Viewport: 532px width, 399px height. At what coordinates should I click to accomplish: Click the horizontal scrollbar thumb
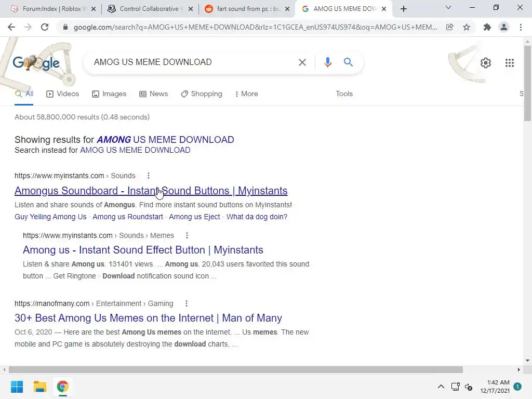click(x=236, y=369)
